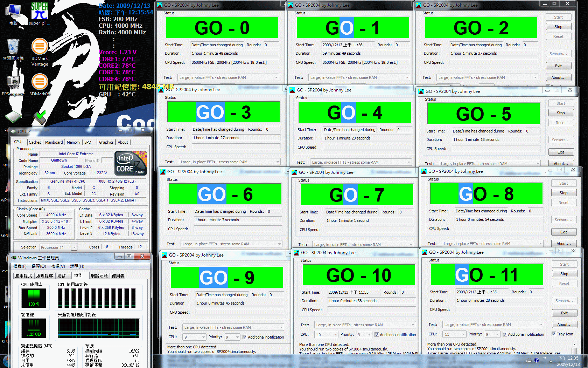Click Stop in the GO - 5 window
This screenshot has height=368, width=588.
(x=561, y=113)
